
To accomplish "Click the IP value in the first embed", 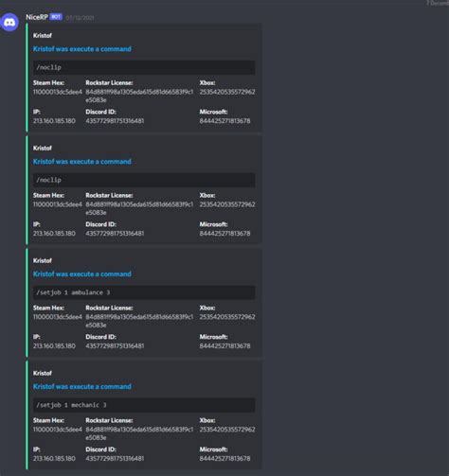I will 54,121.
